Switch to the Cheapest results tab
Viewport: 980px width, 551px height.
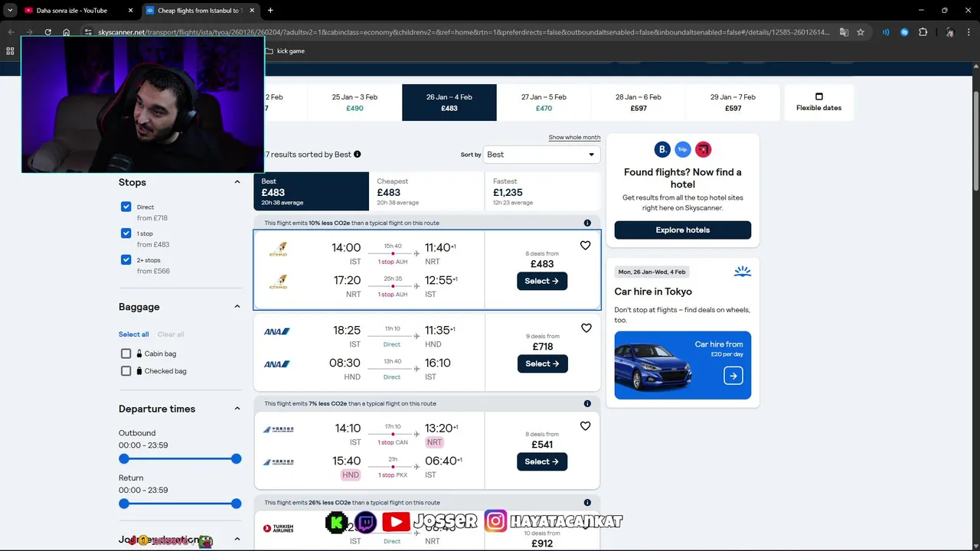click(426, 192)
